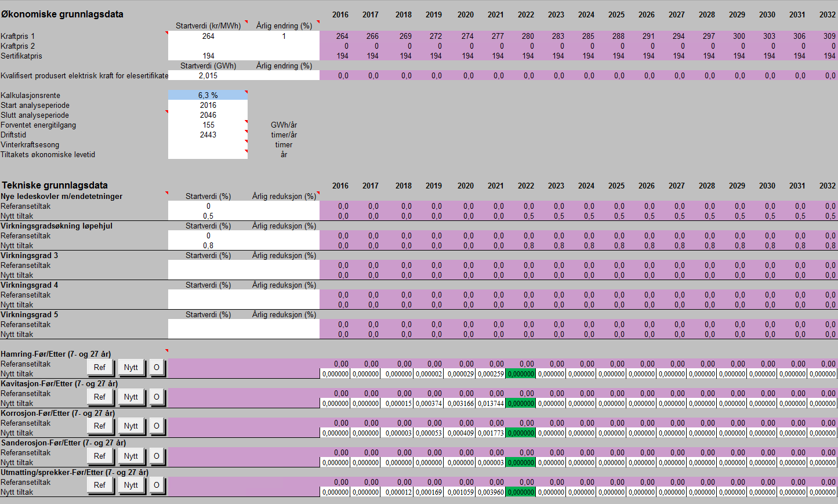The width and height of the screenshot is (838, 504).
Task: Click the GWh/år unit label
Action: tap(284, 125)
